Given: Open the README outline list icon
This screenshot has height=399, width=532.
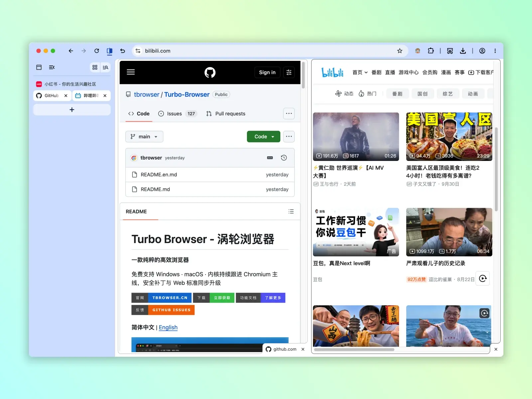Looking at the screenshot, I should [291, 211].
